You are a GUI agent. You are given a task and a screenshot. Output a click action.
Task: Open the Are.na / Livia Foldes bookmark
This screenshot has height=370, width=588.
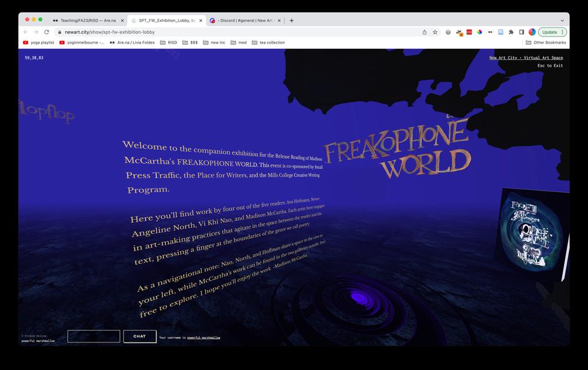[x=132, y=43]
